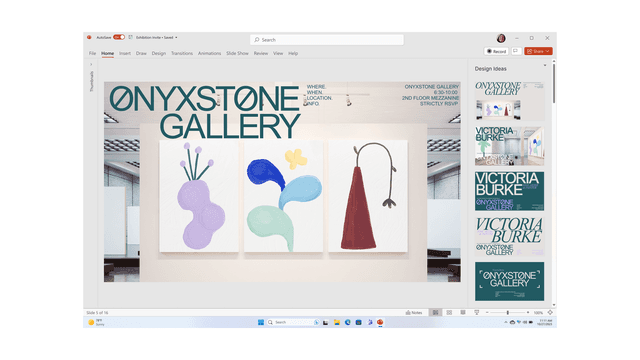Viewport: 640px width, 360px height.
Task: Click the Record button
Action: (496, 51)
